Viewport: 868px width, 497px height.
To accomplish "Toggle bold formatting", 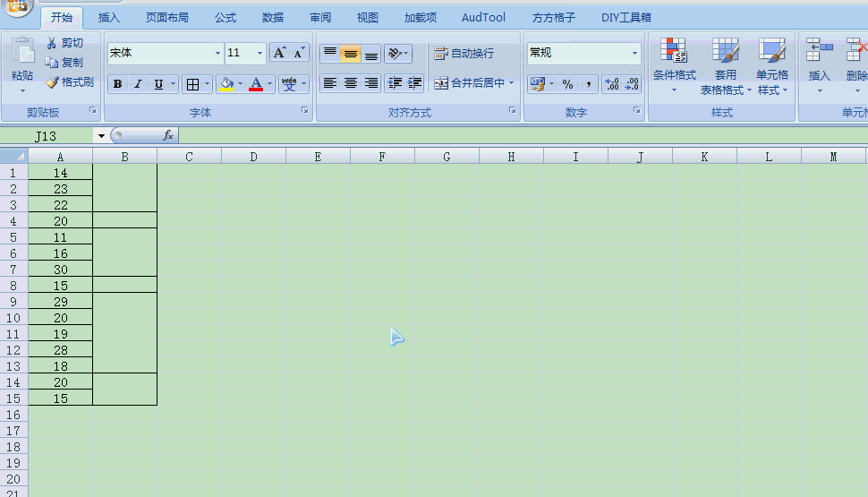I will [117, 84].
